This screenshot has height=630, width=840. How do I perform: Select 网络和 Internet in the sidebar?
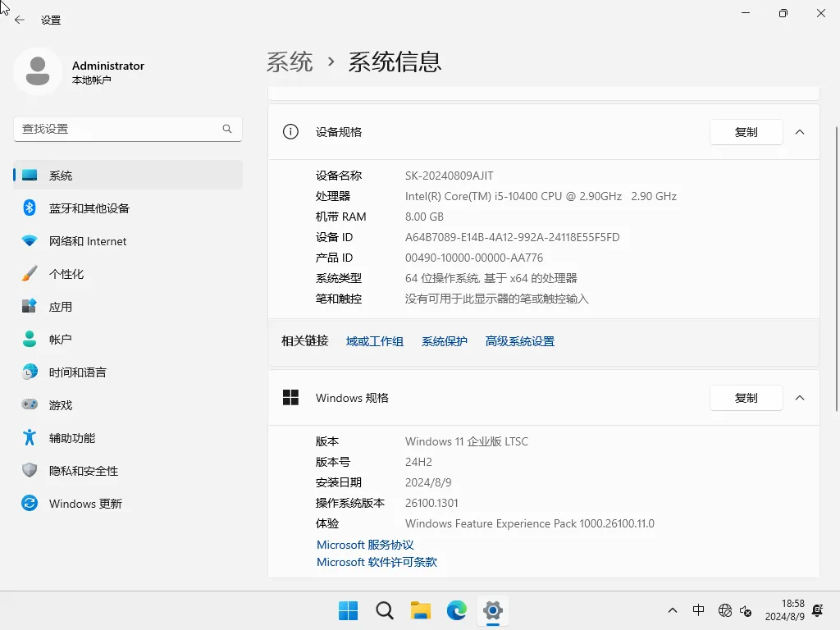pyautogui.click(x=87, y=240)
